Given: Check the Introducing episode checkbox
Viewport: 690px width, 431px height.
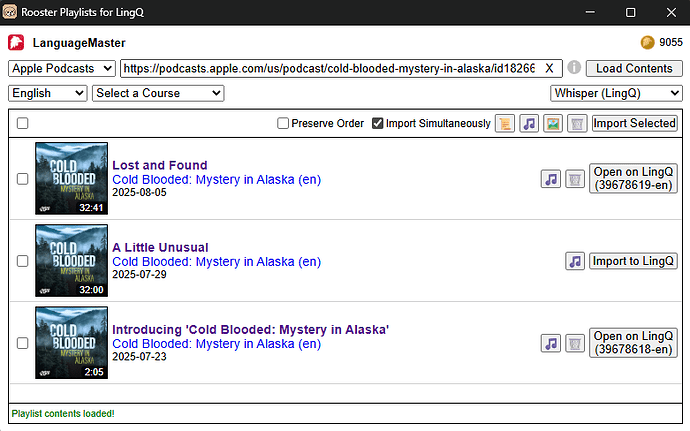Looking at the screenshot, I should point(22,343).
